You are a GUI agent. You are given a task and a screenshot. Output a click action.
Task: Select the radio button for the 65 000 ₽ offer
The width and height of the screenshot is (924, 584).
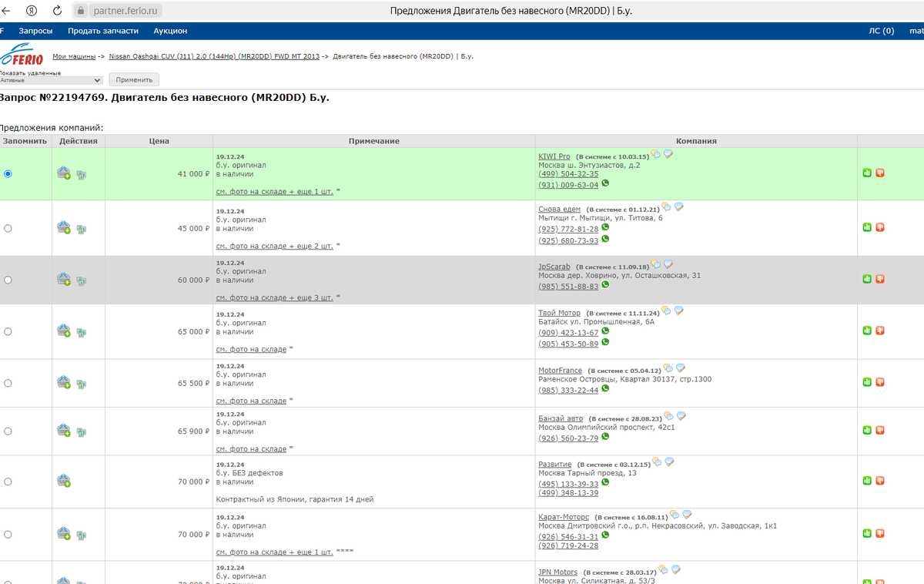pos(8,331)
